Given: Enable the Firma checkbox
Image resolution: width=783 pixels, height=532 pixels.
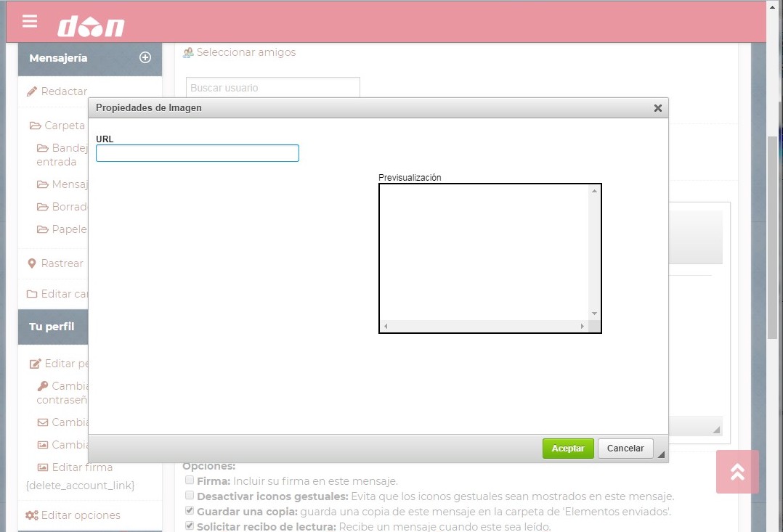Looking at the screenshot, I should 190,480.
